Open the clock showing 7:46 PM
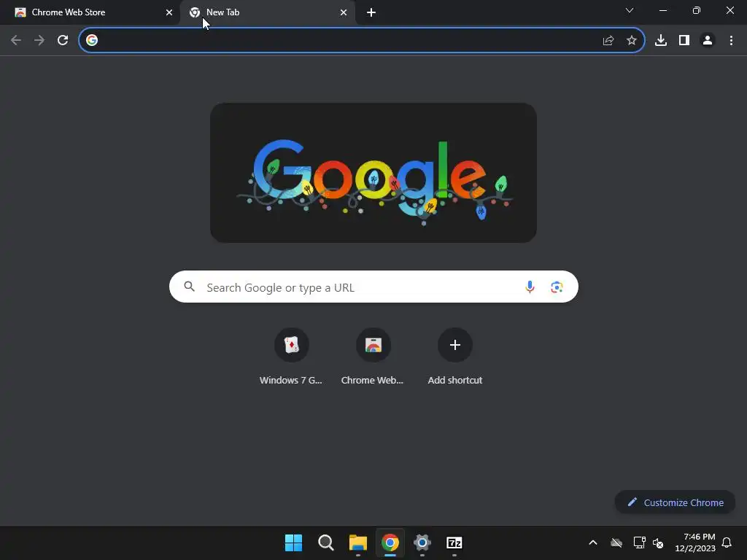Image resolution: width=747 pixels, height=560 pixels. pyautogui.click(x=695, y=542)
